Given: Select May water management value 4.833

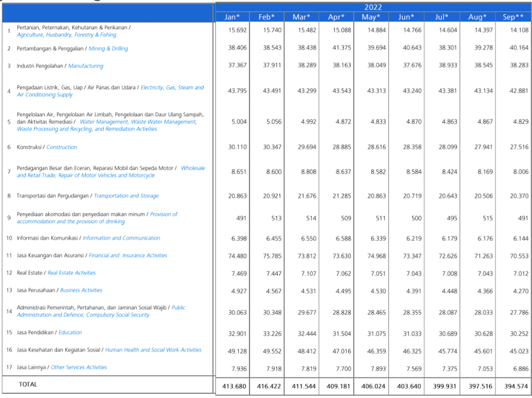Looking at the screenshot, I should pyautogui.click(x=378, y=121).
